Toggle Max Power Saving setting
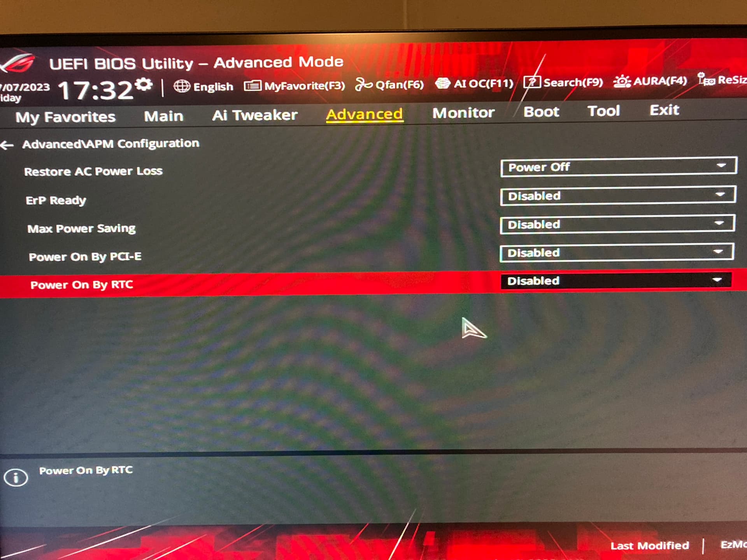The width and height of the screenshot is (747, 560). click(616, 225)
